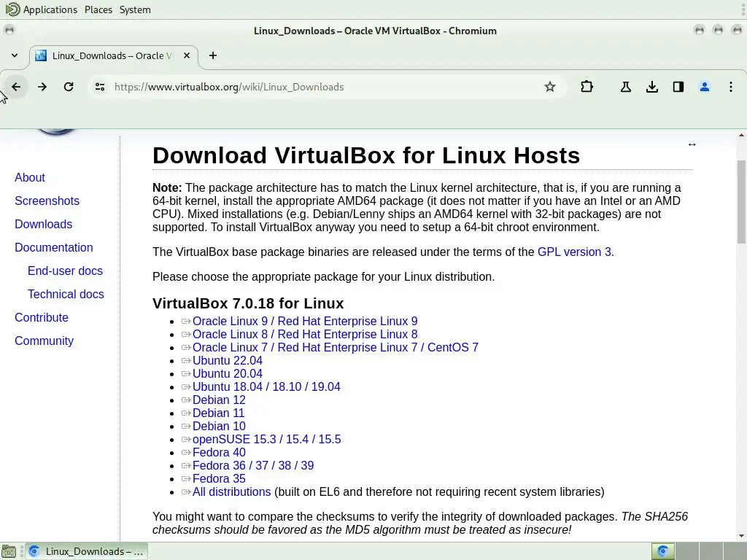Download the All distributions package
This screenshot has height=560, width=747.
231,492
